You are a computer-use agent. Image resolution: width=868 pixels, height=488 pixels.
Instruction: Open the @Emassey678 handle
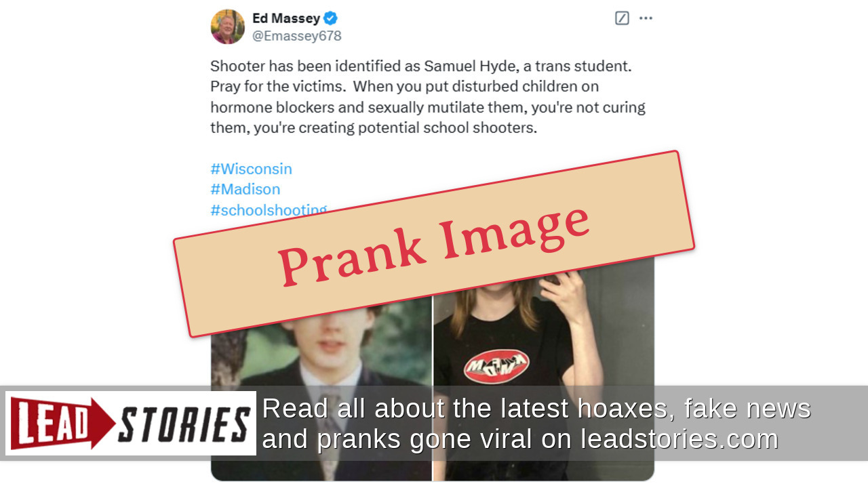click(296, 36)
